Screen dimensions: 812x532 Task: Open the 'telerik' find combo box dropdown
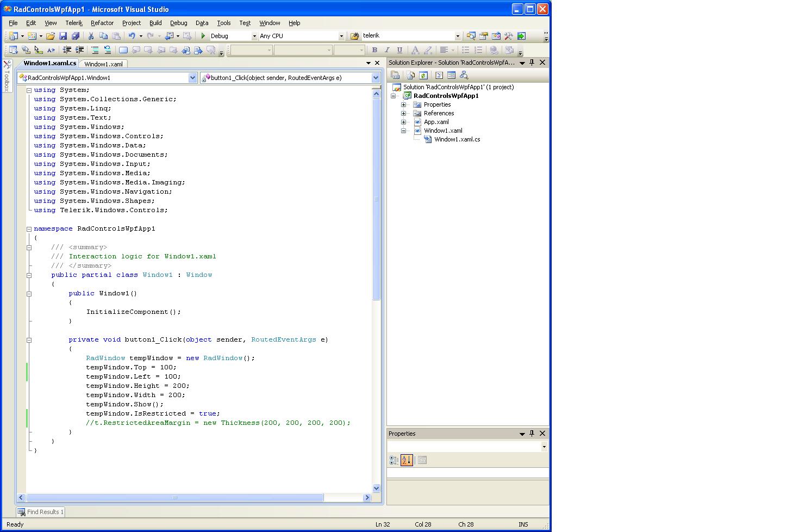click(458, 36)
